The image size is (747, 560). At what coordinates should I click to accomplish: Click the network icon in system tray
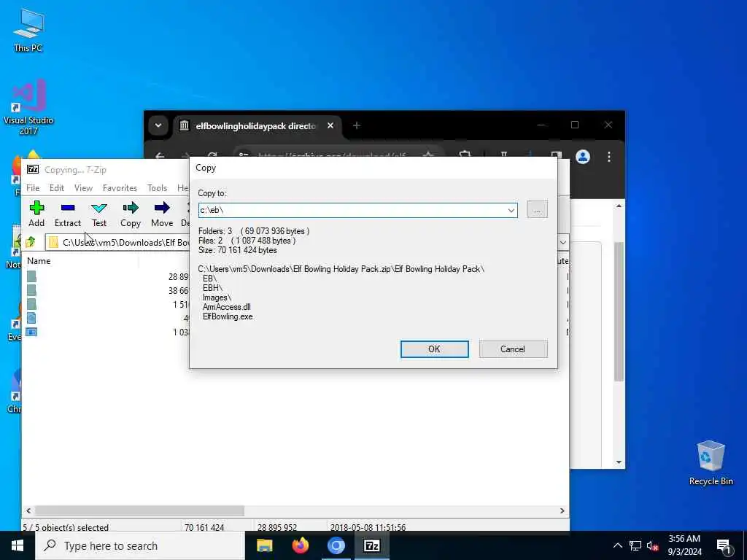coord(635,545)
